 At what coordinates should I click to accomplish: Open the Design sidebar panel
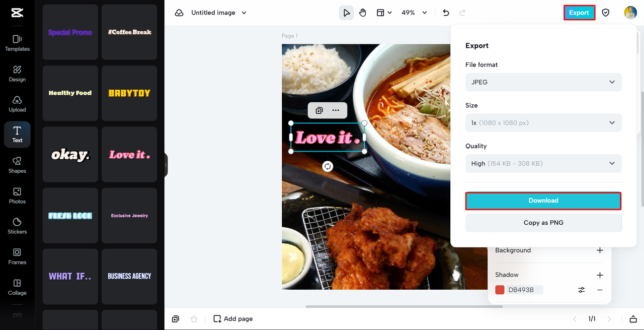[17, 74]
